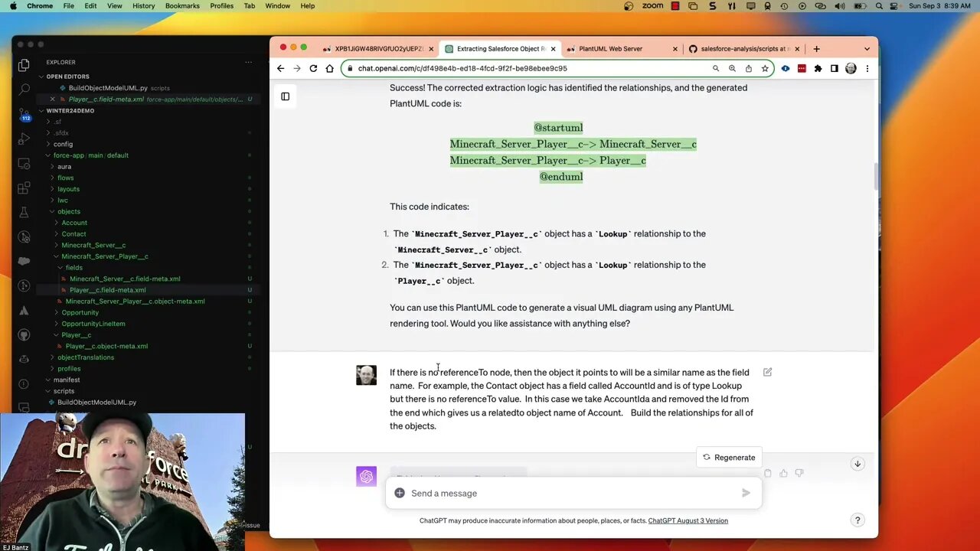Click thumbs up on the response
This screenshot has width=980, height=551.
[x=783, y=474]
